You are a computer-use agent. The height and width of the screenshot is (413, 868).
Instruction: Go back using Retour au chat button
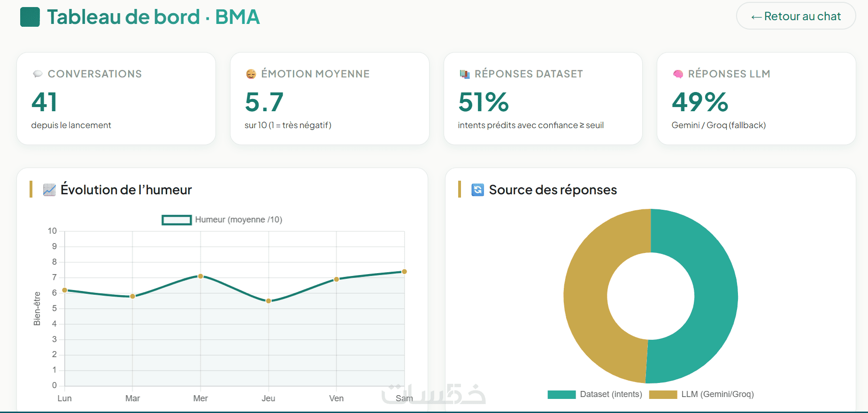click(x=796, y=16)
